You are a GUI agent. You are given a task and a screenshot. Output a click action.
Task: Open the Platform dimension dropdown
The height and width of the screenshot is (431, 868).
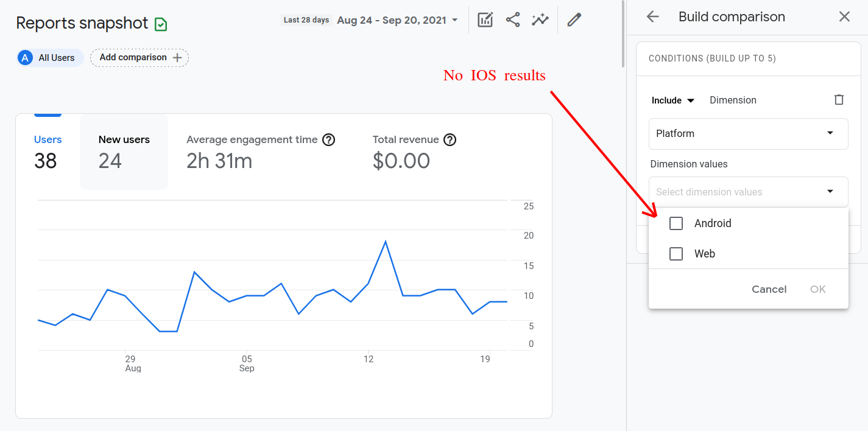click(748, 133)
